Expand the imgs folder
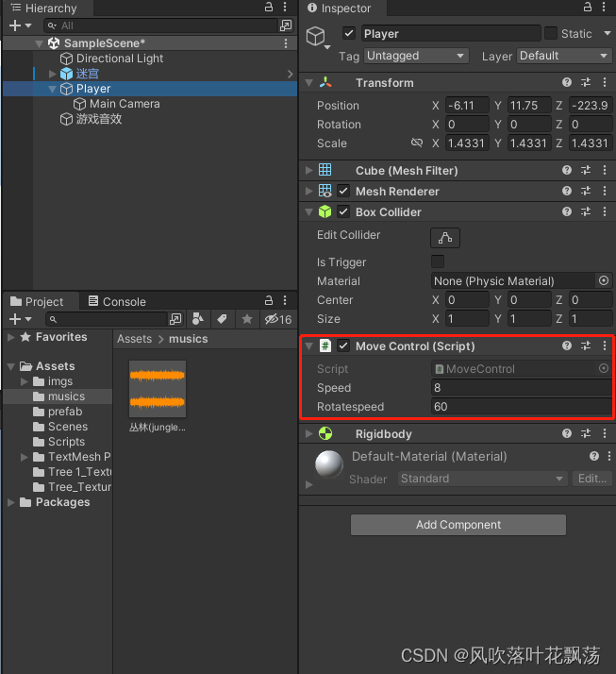616x674 pixels. 25,381
